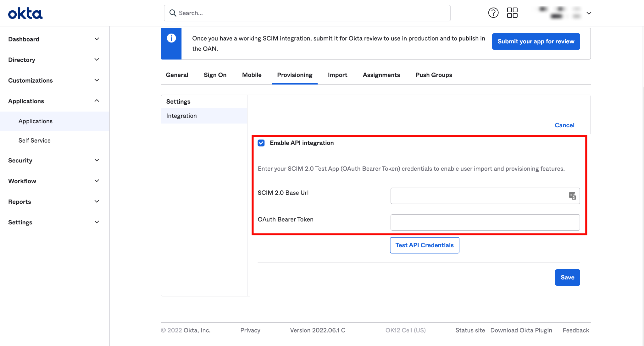Viewport: 644px width, 346px height.
Task: Click the OAuth Bearer Token field
Action: (485, 222)
